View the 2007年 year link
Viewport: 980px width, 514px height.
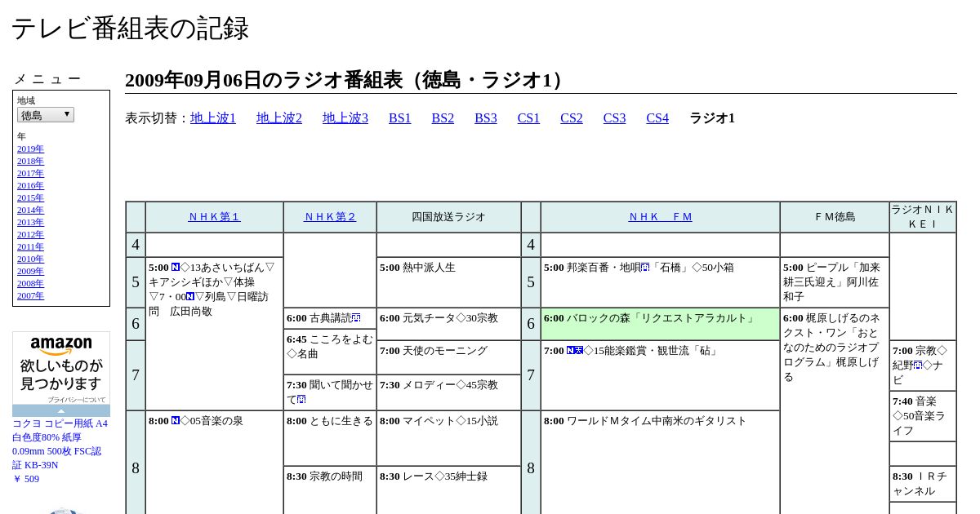click(30, 295)
